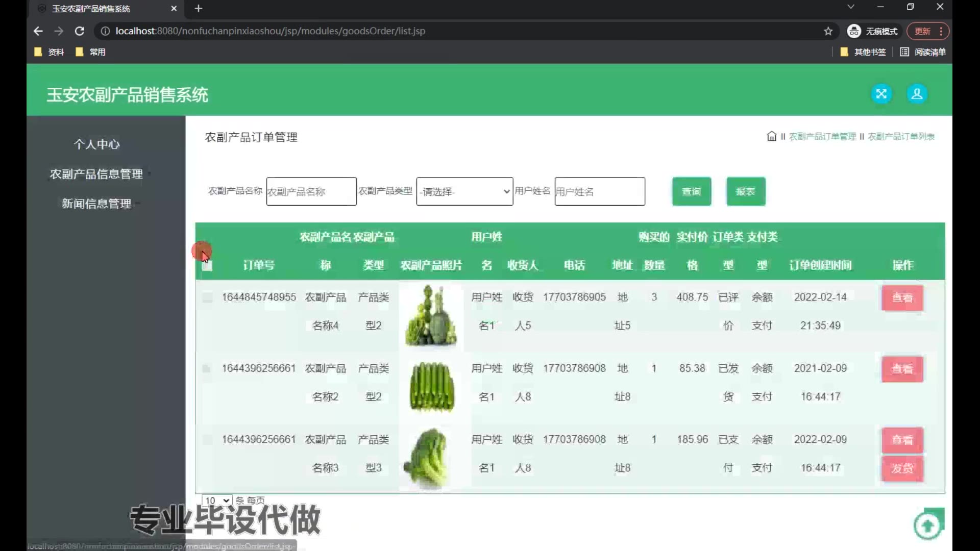Bookmark this page with the star icon

click(x=828, y=31)
